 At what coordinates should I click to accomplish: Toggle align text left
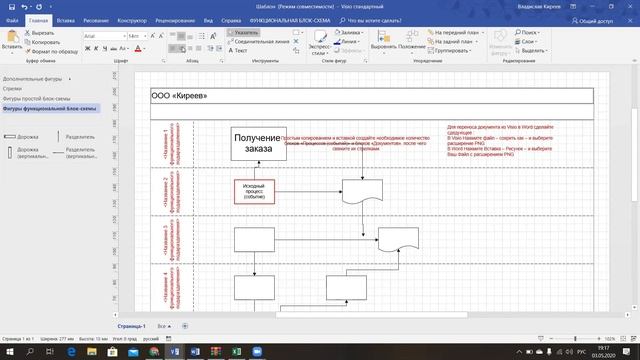(x=173, y=49)
